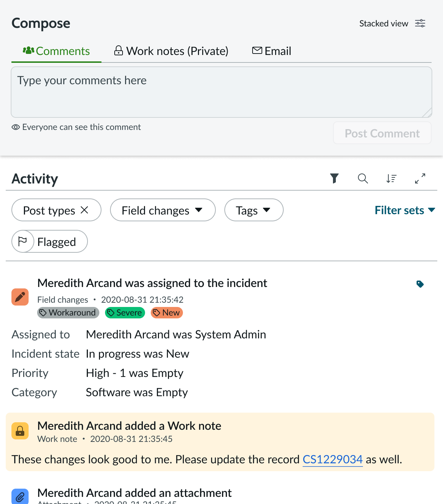This screenshot has height=504, width=443.
Task: Click the sort order icon
Action: pyautogui.click(x=392, y=178)
